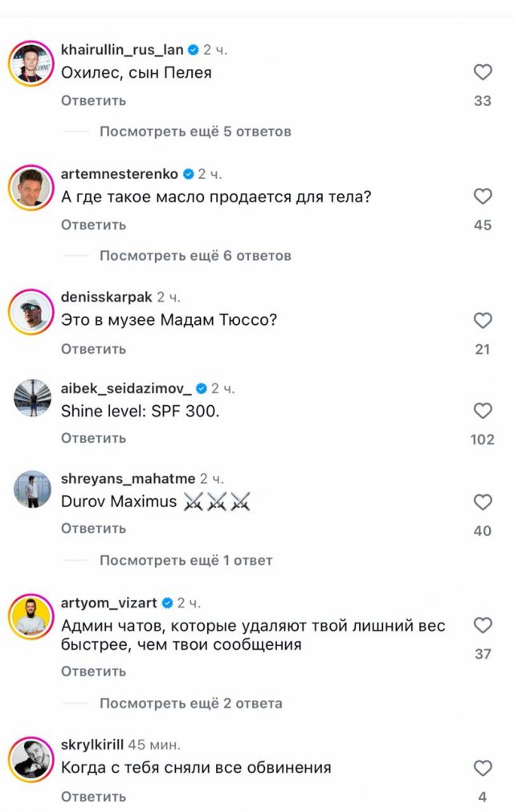Screen dimensions: 514x812
Task: Click the verified badge next to artemnesterenko
Action: coord(190,171)
